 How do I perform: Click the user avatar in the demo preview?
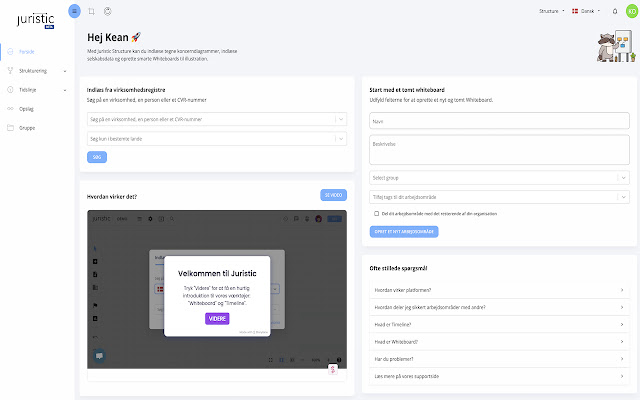pos(318,219)
